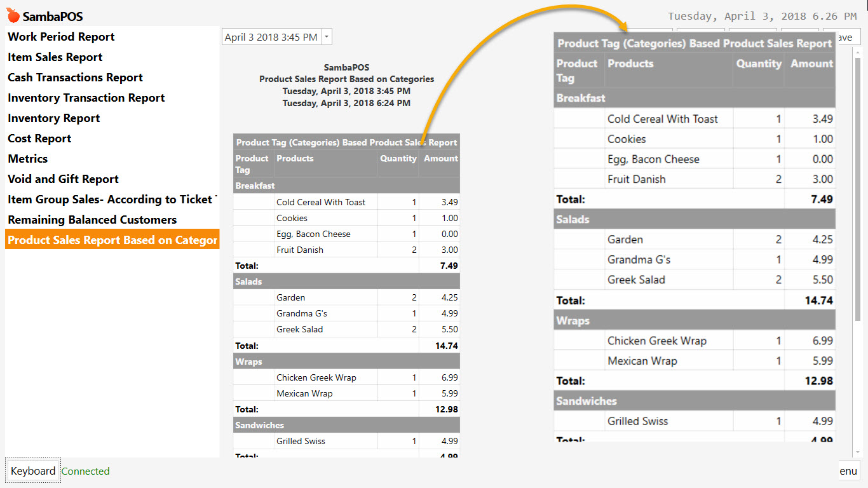Click Fruit Danish in the enlarged right report
The image size is (868, 488).
pyautogui.click(x=636, y=179)
